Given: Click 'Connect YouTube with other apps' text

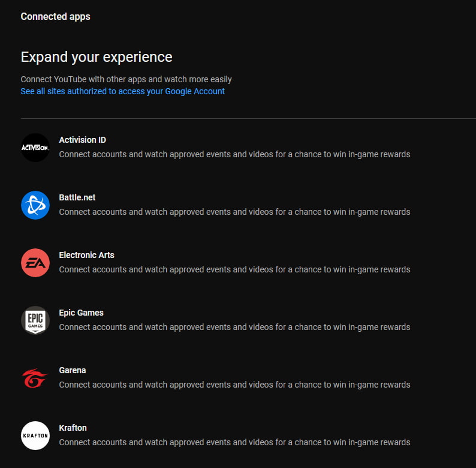Looking at the screenshot, I should pyautogui.click(x=126, y=79).
